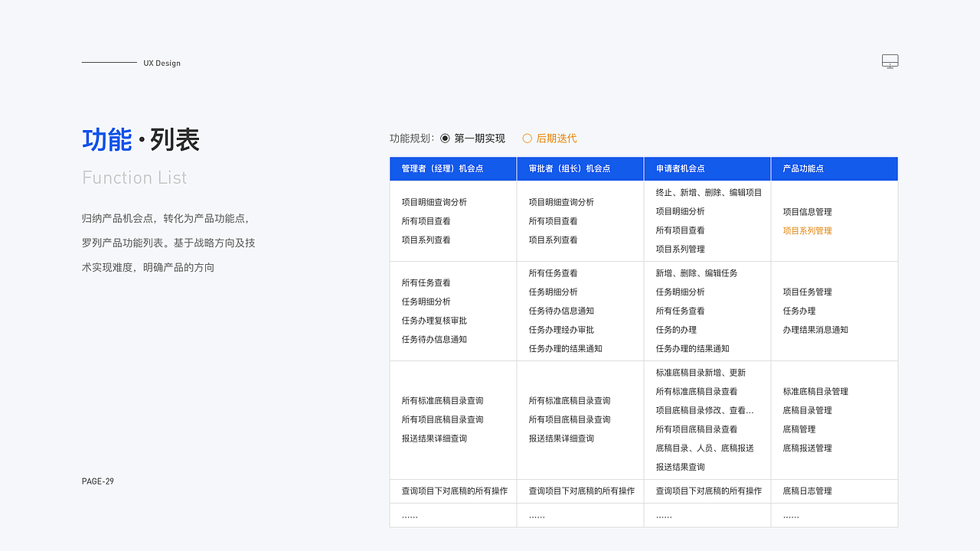Click 任务办理复核审批 entry
The width and height of the screenshot is (980, 551).
pos(434,321)
